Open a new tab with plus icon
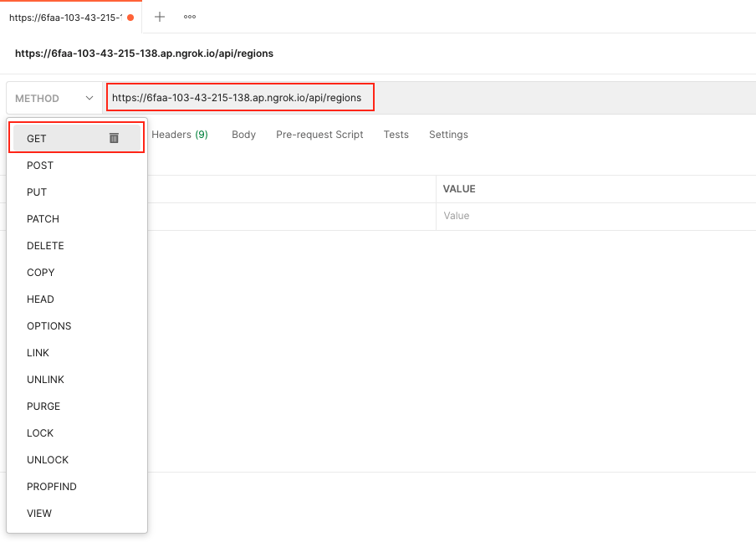The image size is (756, 542). click(160, 17)
